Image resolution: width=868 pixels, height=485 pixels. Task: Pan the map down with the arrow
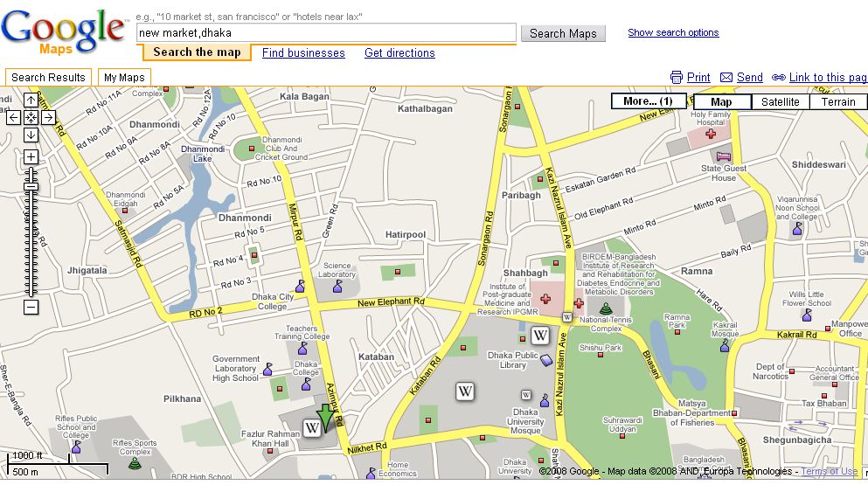point(31,135)
